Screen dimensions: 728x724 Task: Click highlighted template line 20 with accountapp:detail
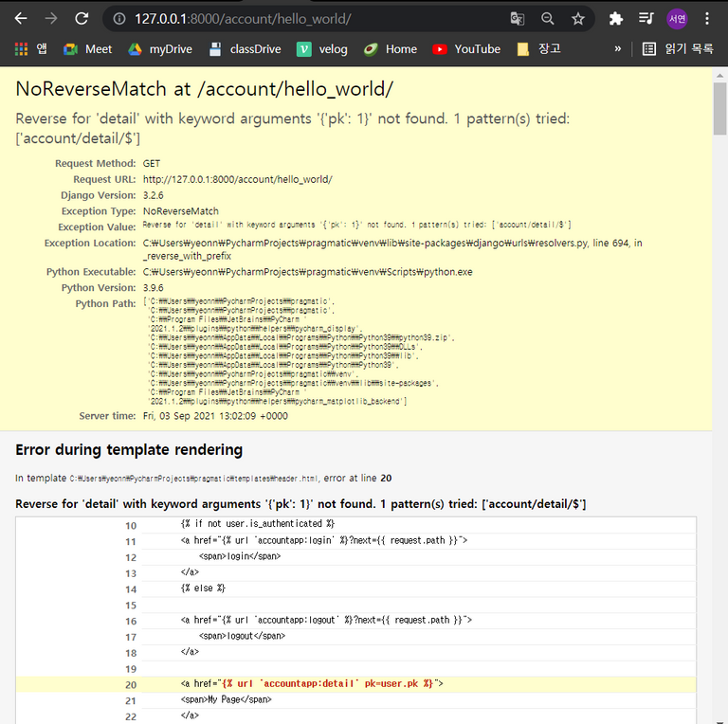point(355,684)
